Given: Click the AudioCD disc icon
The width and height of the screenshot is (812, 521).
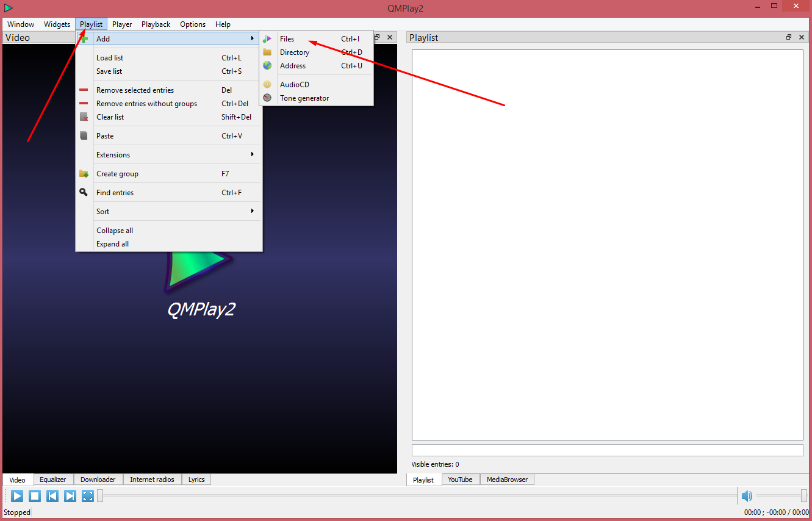Looking at the screenshot, I should pos(267,85).
